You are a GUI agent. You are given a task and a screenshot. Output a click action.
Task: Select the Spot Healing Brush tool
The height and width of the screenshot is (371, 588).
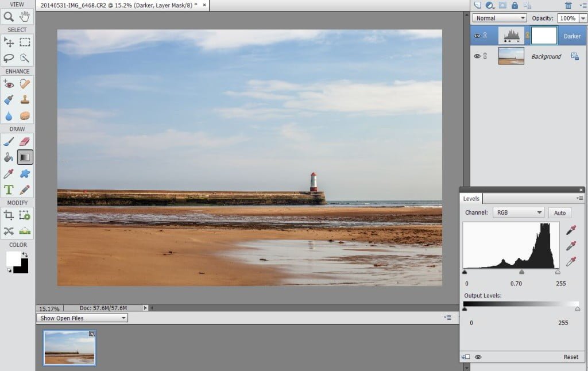25,84
